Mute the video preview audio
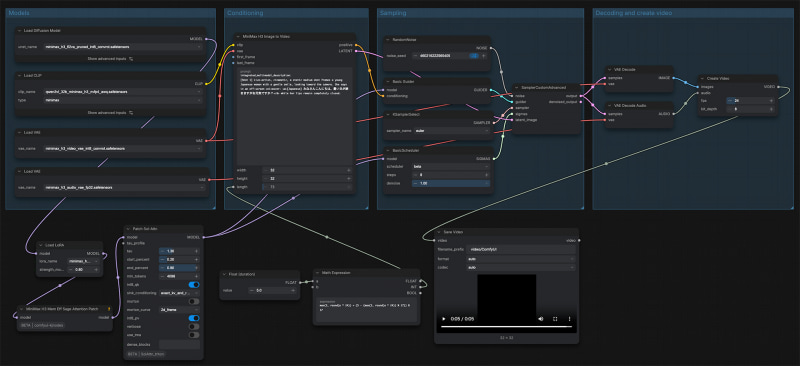The width and height of the screenshot is (800, 366). pyautogui.click(x=540, y=319)
